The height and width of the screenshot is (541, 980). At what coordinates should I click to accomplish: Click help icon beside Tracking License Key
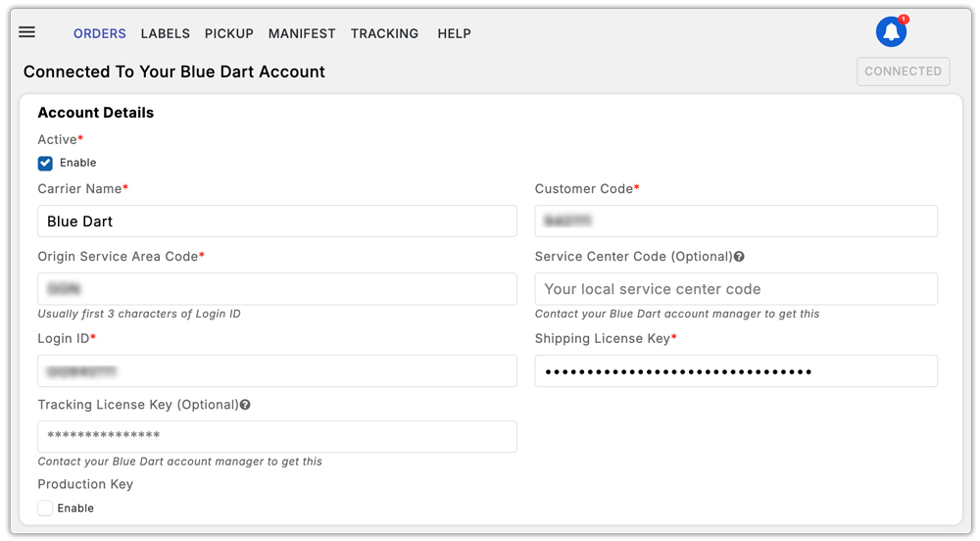point(246,405)
